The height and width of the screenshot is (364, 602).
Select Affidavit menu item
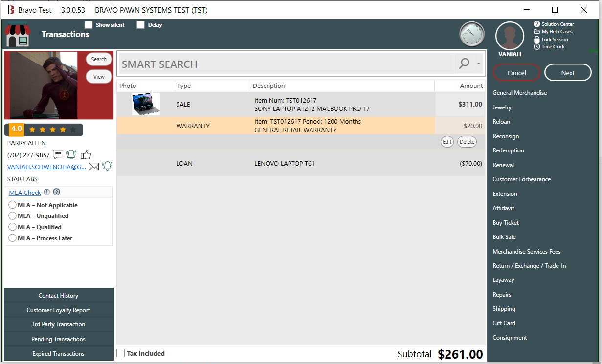coord(503,208)
